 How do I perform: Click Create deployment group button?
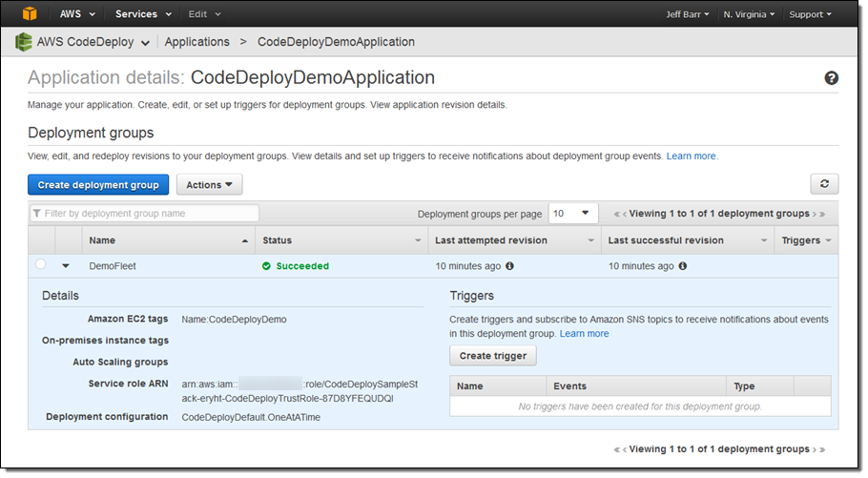tap(98, 184)
